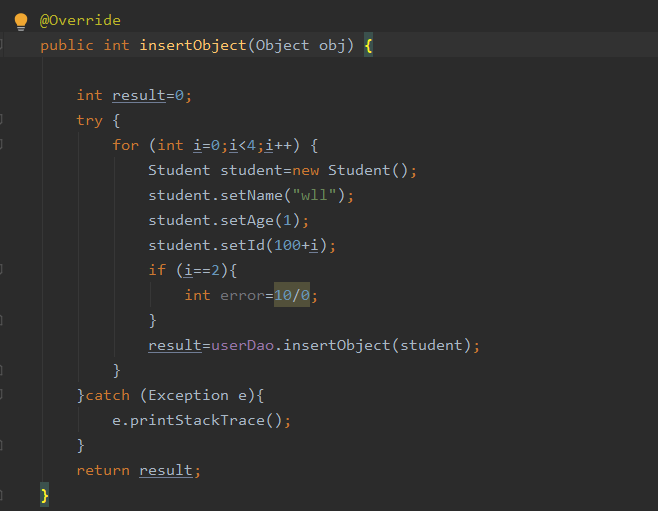Collapse the try block fold marker
Viewport: 658px width, 511px height.
click(x=1, y=120)
